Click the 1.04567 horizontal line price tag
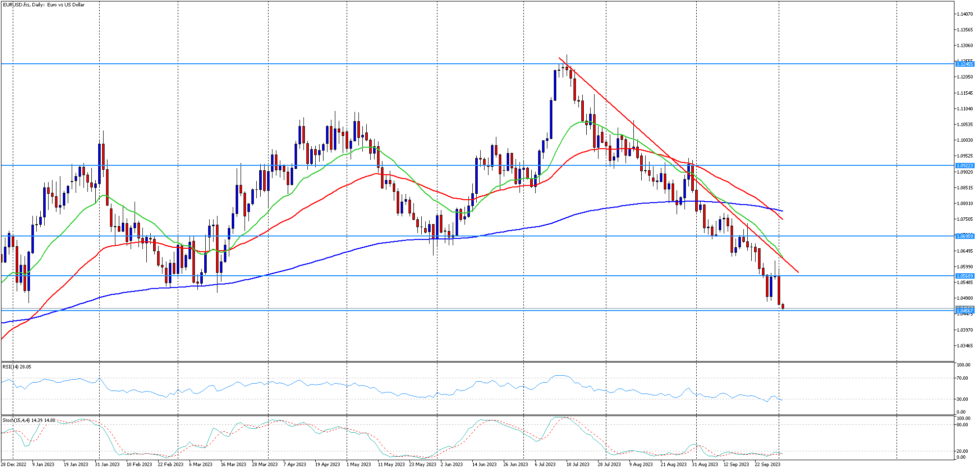 coord(964,311)
